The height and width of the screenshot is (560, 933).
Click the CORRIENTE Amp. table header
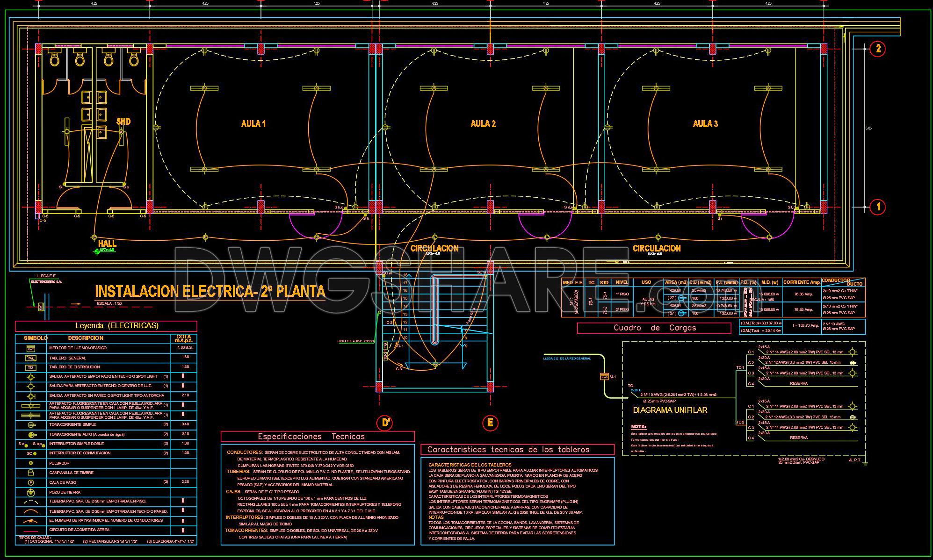point(802,282)
